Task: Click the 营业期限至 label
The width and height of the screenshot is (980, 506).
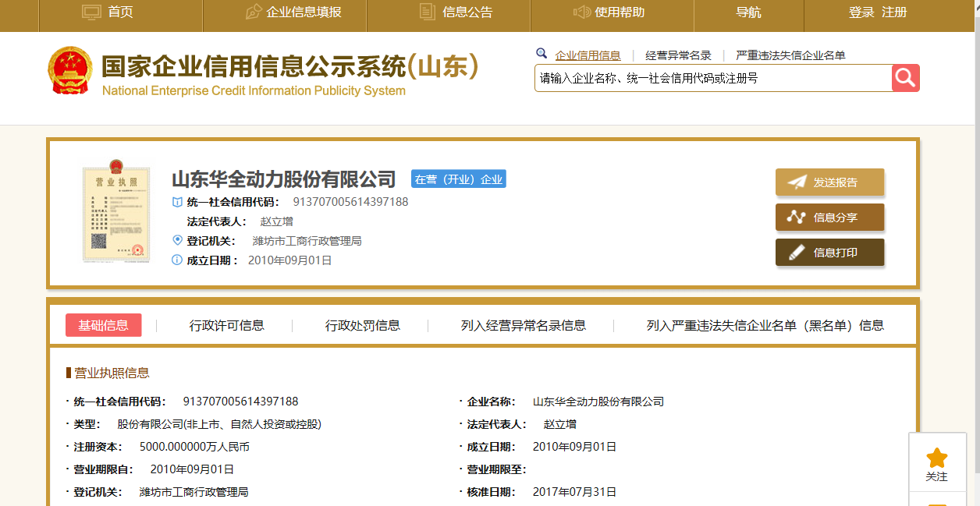Action: tap(497, 469)
